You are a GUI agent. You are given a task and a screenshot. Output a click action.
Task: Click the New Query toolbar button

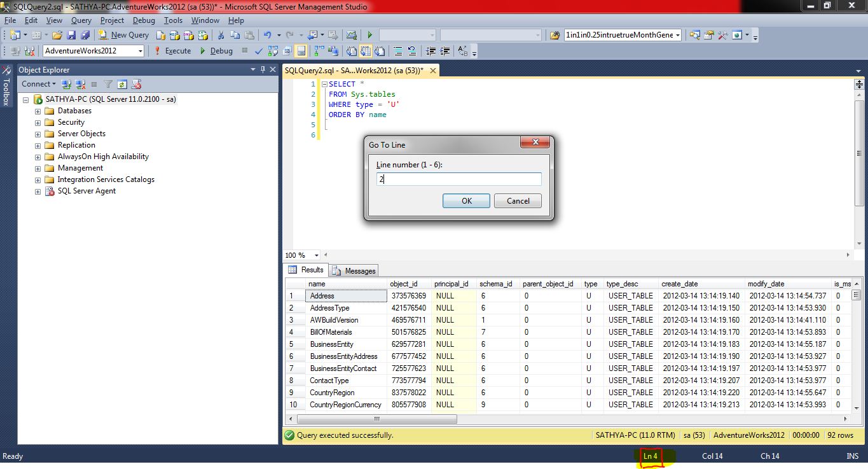coord(125,35)
